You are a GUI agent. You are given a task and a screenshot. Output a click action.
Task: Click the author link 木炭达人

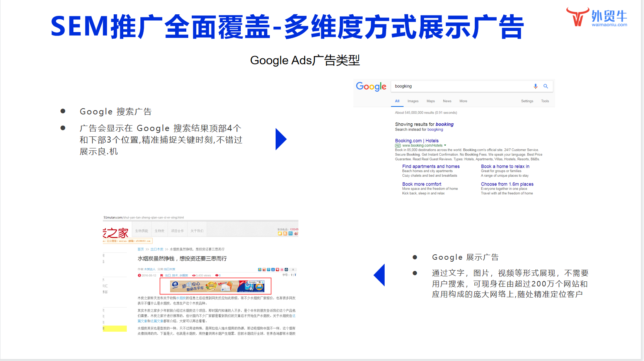coord(150,269)
